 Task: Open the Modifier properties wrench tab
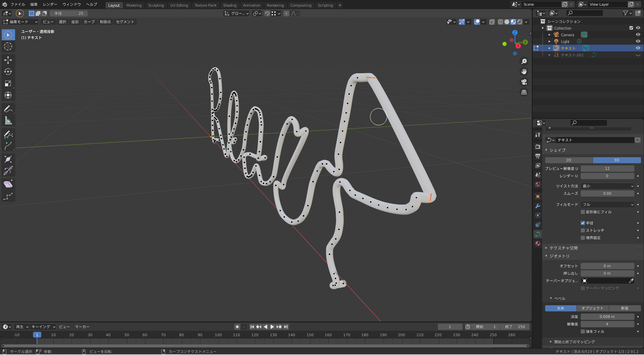(x=538, y=206)
